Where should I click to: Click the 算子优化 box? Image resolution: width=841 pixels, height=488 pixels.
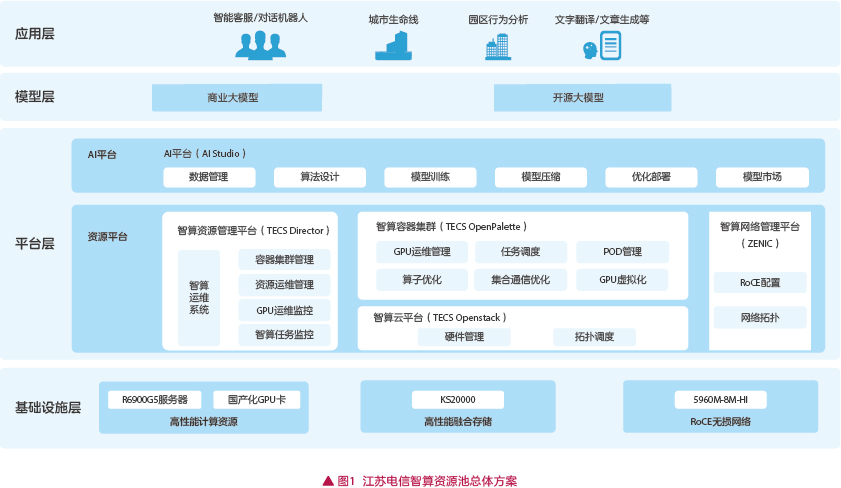tap(422, 279)
